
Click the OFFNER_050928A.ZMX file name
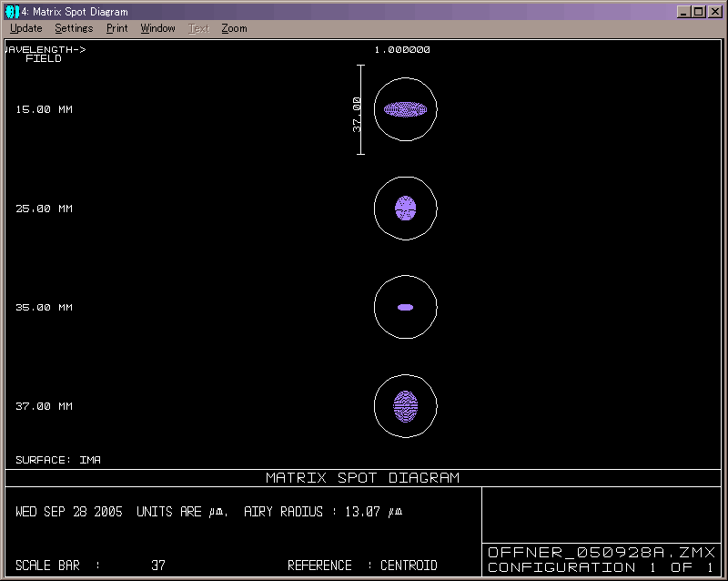pos(602,552)
